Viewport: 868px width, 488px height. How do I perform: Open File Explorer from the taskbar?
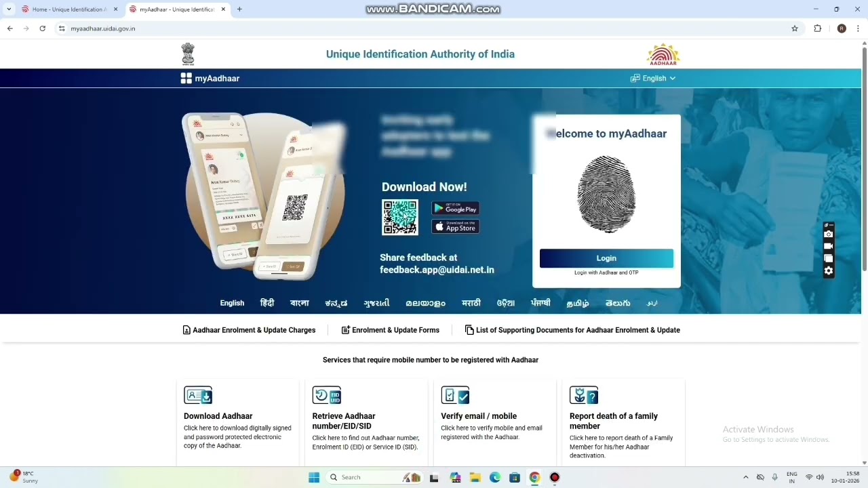tap(475, 477)
